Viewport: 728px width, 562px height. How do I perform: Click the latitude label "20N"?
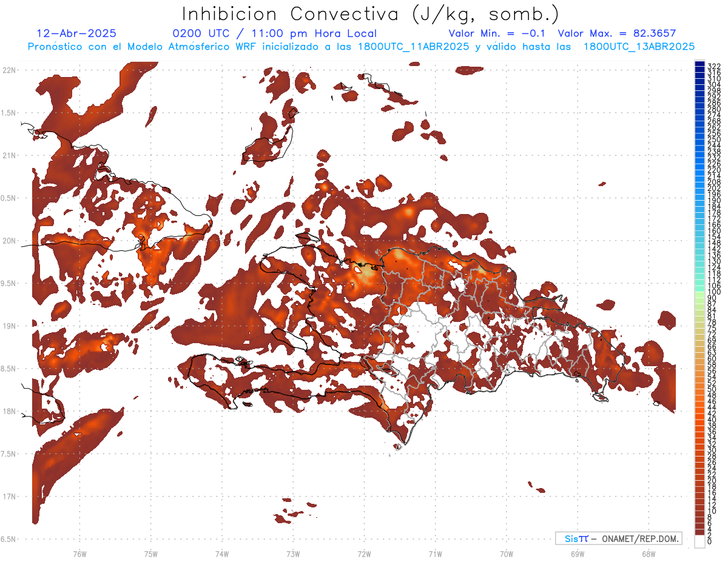click(x=9, y=241)
